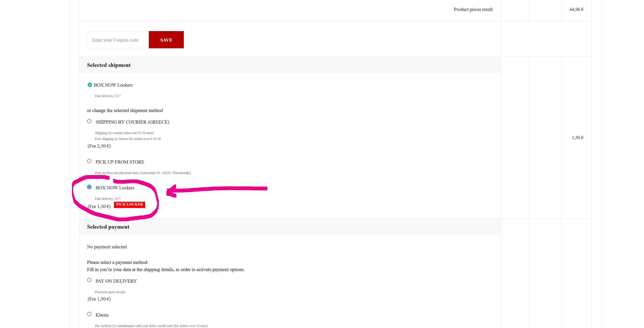Click the 44,96 € product prices total
The image size is (644, 328).
576,9
